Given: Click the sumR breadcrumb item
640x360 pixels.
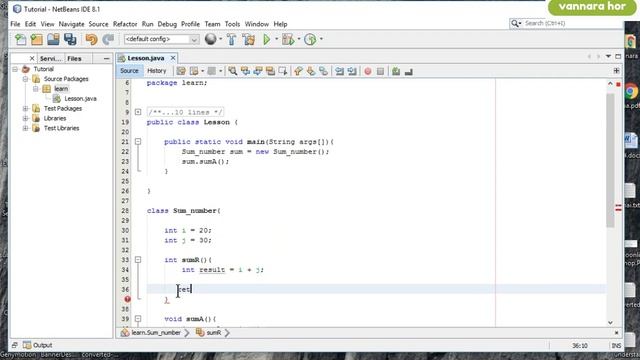Looking at the screenshot, I should pyautogui.click(x=209, y=333).
